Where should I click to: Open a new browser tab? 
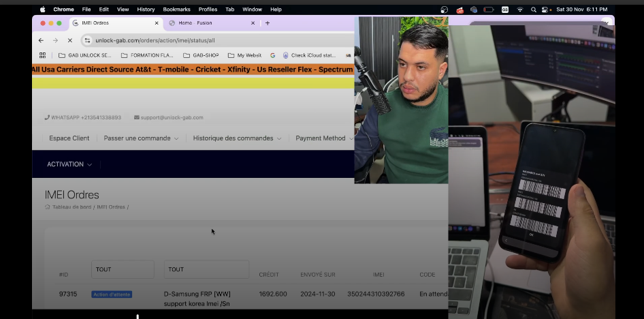coord(268,23)
